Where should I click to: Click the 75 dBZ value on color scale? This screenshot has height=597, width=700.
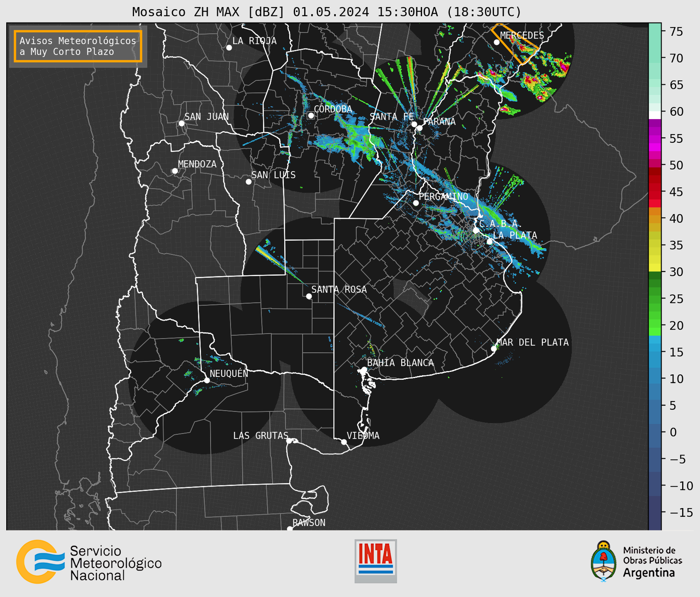[676, 32]
